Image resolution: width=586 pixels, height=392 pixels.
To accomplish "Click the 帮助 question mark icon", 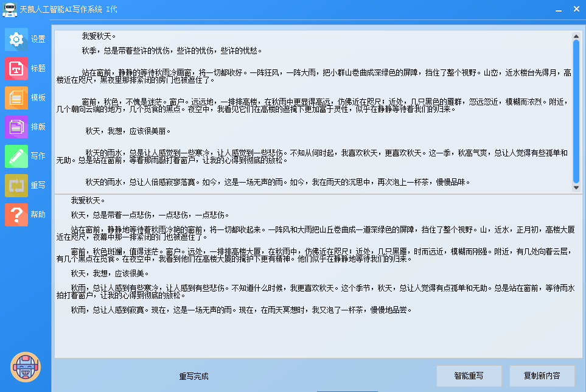I will point(16,214).
